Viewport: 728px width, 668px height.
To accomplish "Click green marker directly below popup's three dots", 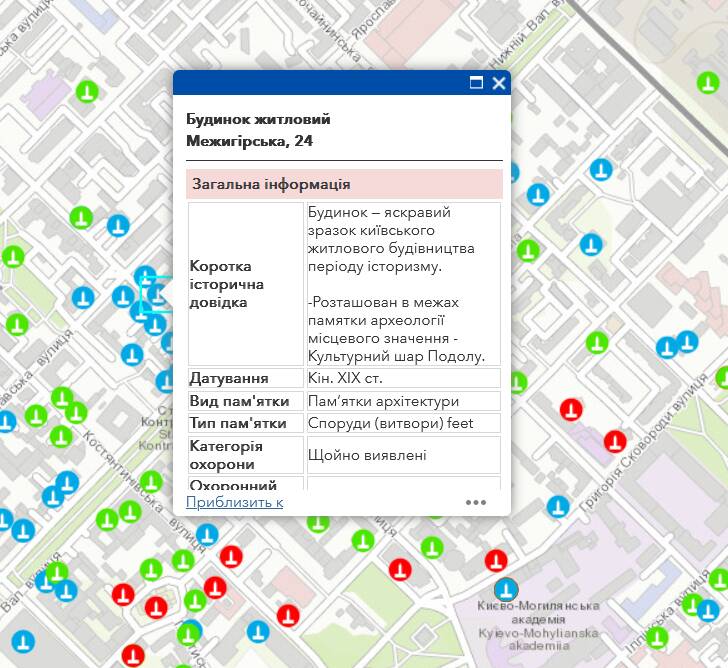I will pos(433,547).
